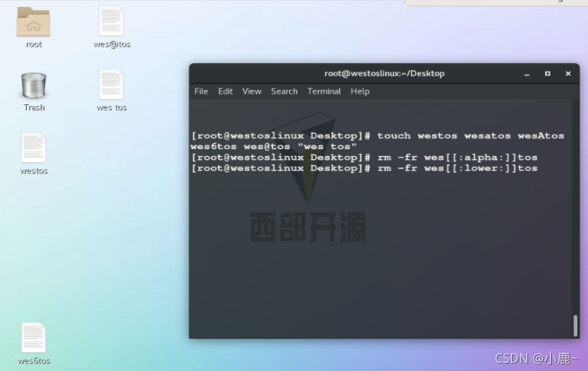The width and height of the screenshot is (588, 371).
Task: Select the "wes tos" file icon
Action: point(111,85)
